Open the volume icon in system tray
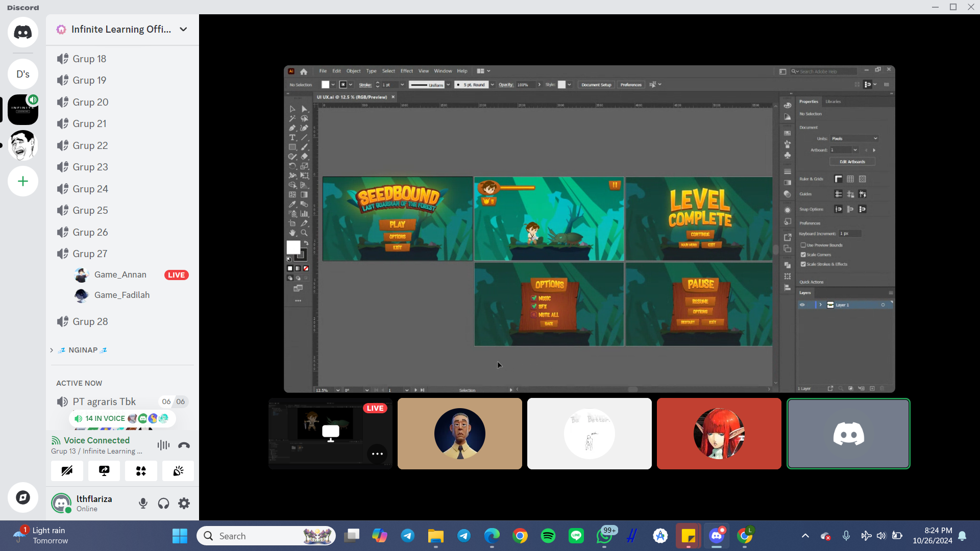Viewport: 980px width, 551px height. (881, 536)
